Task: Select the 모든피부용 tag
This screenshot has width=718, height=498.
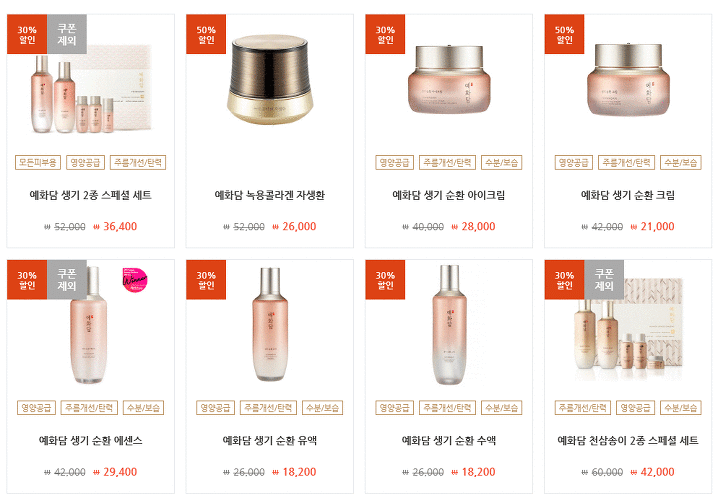Action: 38,162
